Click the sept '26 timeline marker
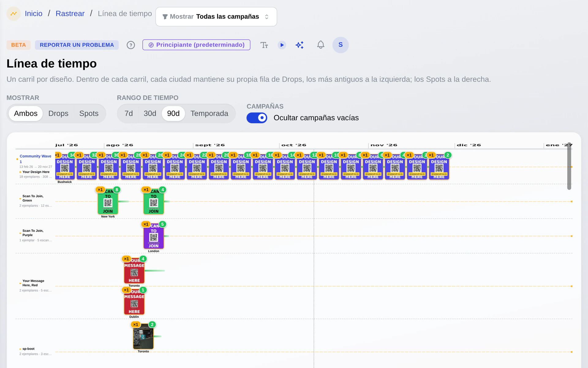The width and height of the screenshot is (588, 368). [210, 145]
